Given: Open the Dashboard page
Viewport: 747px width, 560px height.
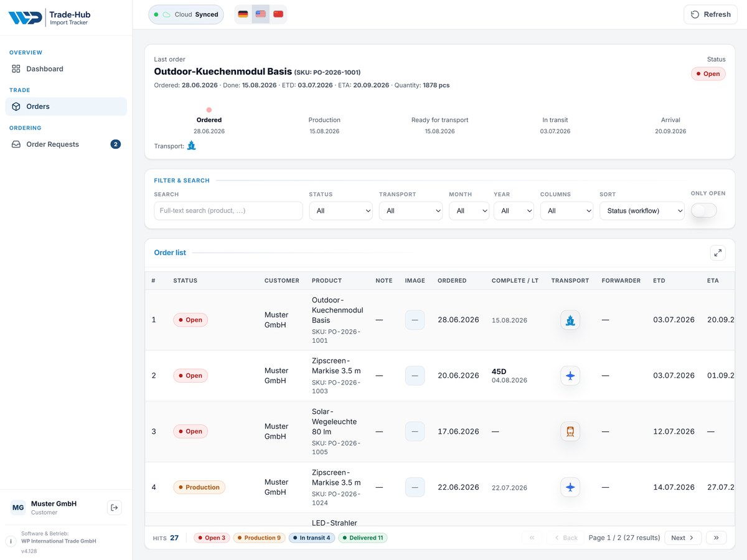Looking at the screenshot, I should (x=66, y=69).
